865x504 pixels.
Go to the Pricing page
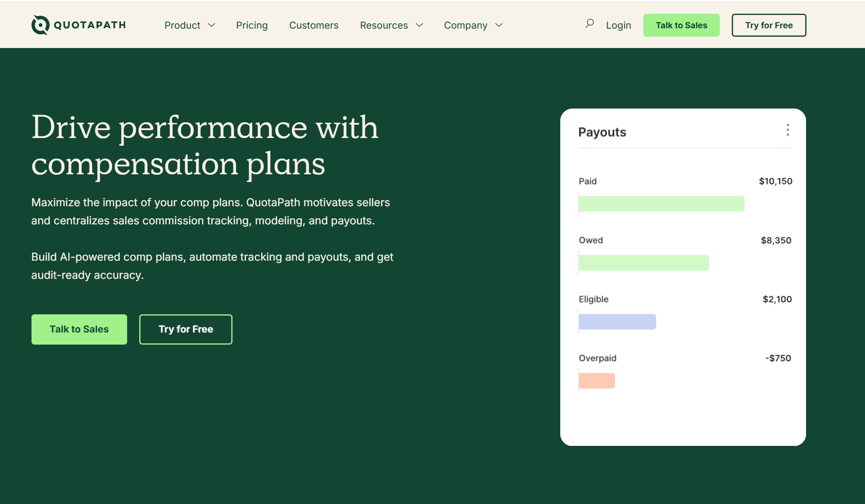pyautogui.click(x=252, y=25)
